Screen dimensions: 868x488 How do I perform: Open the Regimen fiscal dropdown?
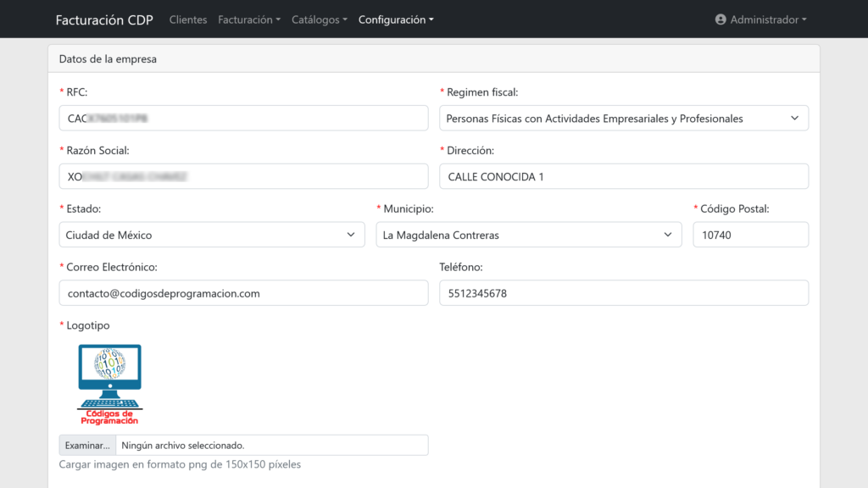coord(623,119)
